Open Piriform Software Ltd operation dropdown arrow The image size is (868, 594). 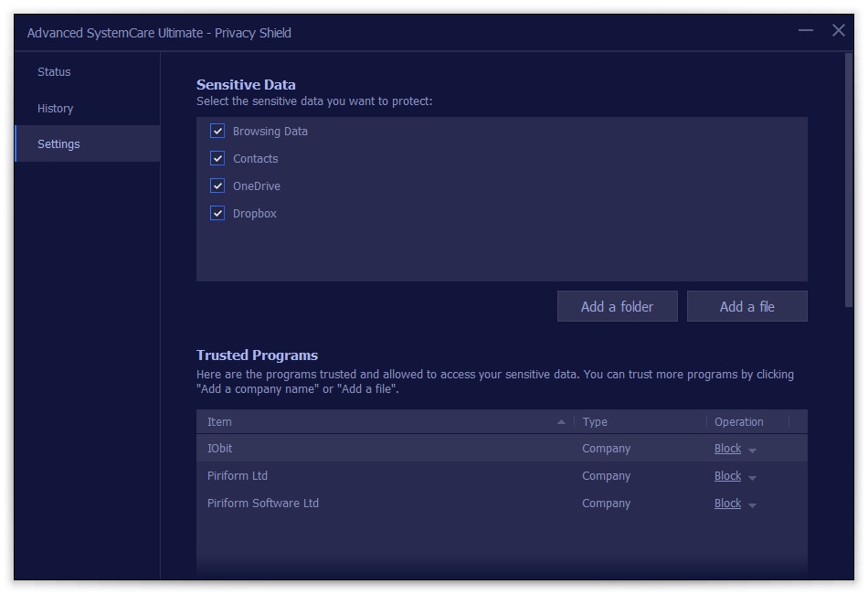[752, 505]
